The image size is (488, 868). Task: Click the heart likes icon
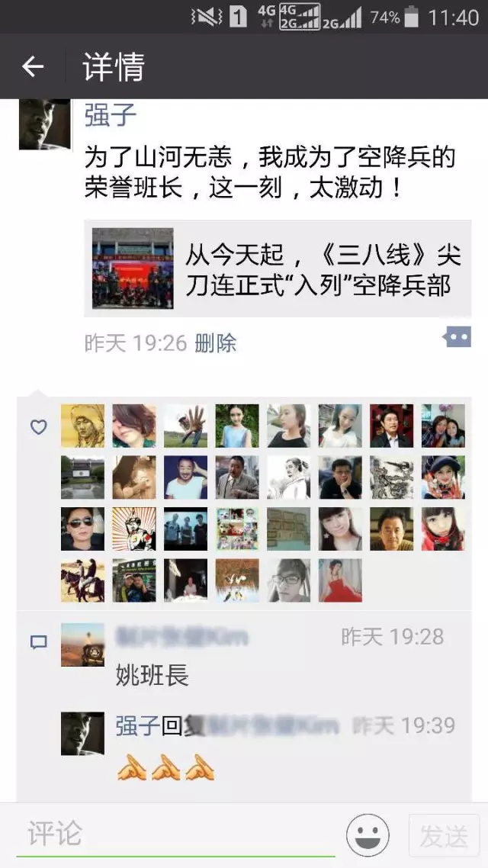click(x=38, y=427)
